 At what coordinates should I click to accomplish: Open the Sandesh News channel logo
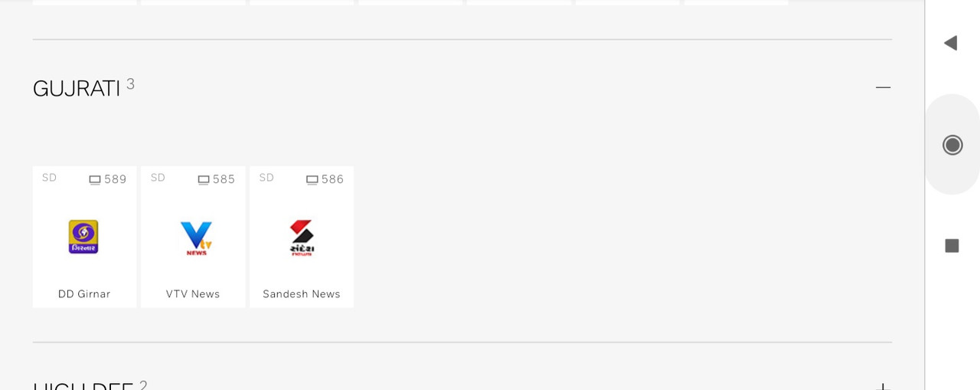(302, 238)
